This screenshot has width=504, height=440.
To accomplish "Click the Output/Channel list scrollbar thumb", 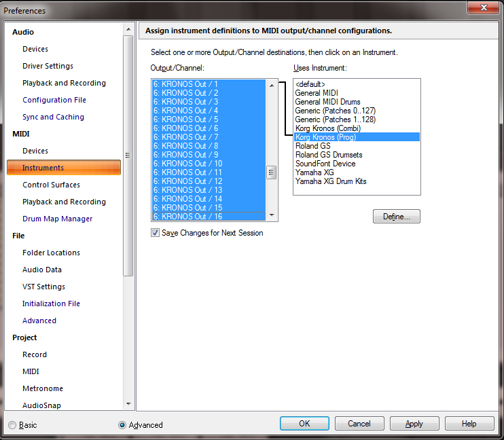I will pyautogui.click(x=272, y=172).
